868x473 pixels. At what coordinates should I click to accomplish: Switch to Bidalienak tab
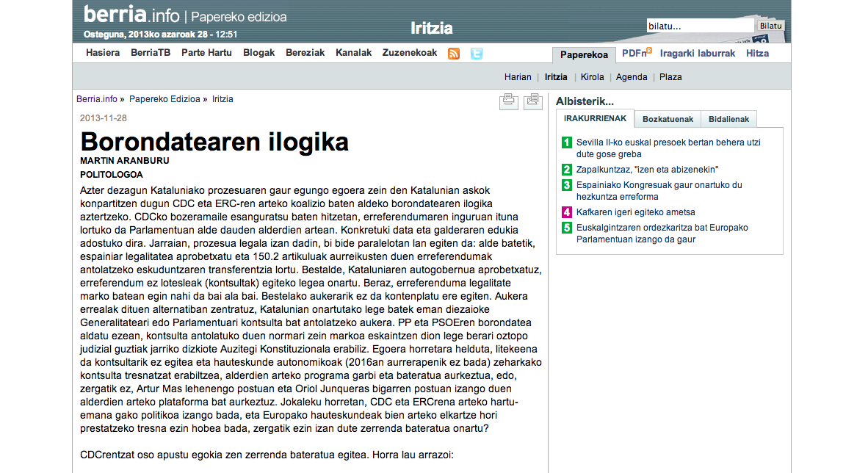coord(728,119)
